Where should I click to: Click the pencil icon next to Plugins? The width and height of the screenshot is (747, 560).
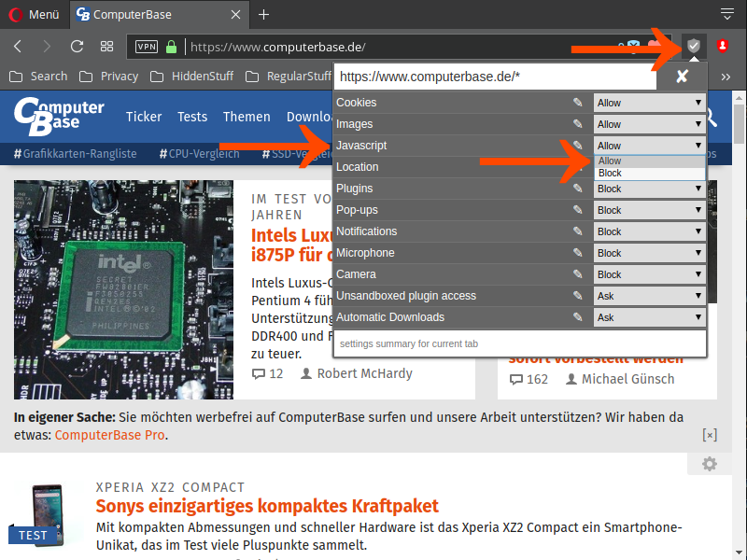[577, 189]
